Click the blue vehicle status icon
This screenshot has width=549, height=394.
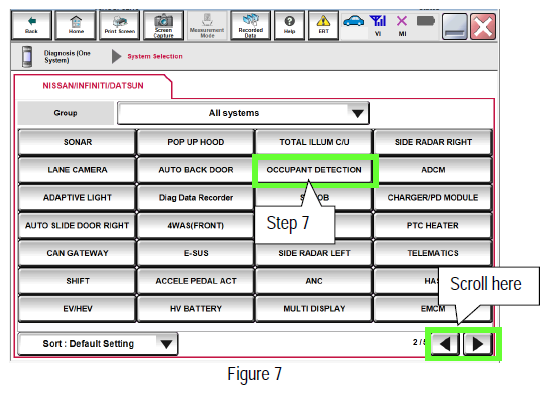point(354,22)
